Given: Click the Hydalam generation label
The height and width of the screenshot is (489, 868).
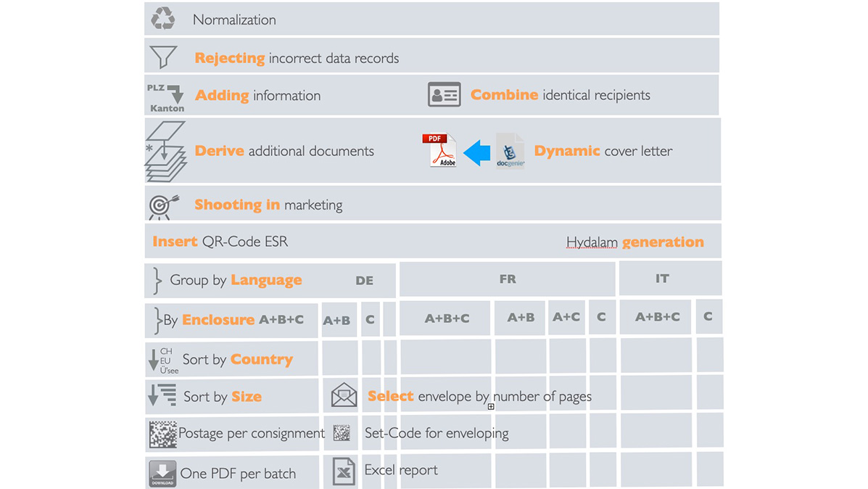Looking at the screenshot, I should pos(635,242).
